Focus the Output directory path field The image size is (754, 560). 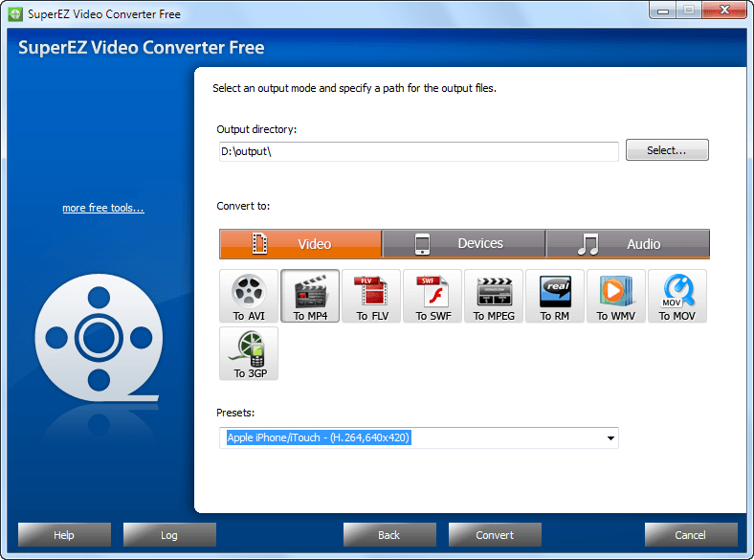tap(419, 151)
